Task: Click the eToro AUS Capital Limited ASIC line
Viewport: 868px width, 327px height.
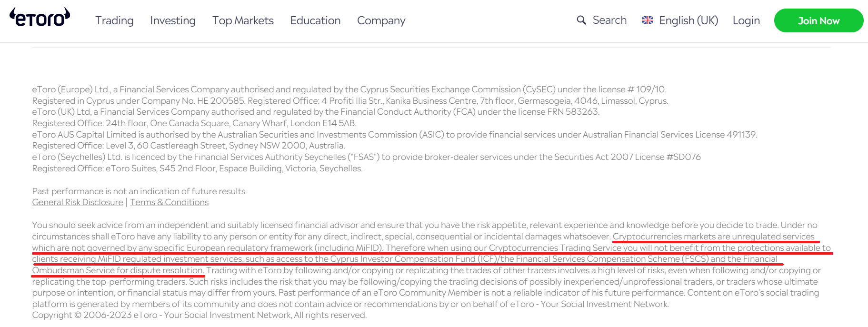Action: pos(395,135)
